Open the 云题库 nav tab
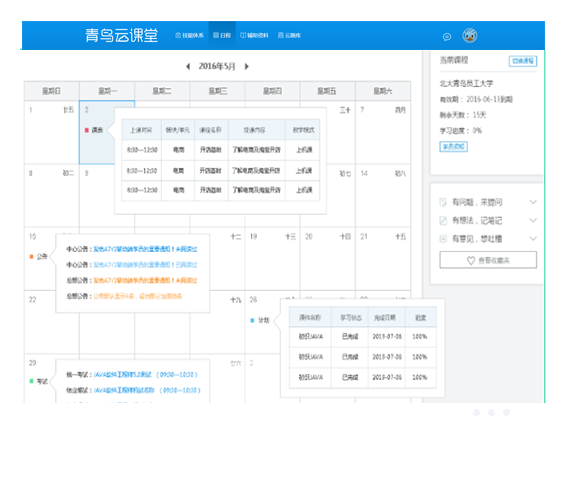Screen dimensions: 566x484 tap(289, 35)
